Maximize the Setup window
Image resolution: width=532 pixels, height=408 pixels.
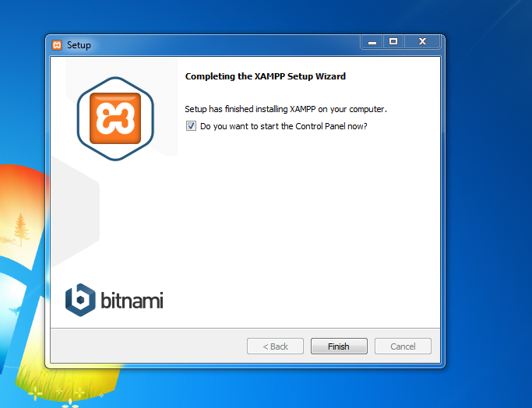tap(393, 42)
